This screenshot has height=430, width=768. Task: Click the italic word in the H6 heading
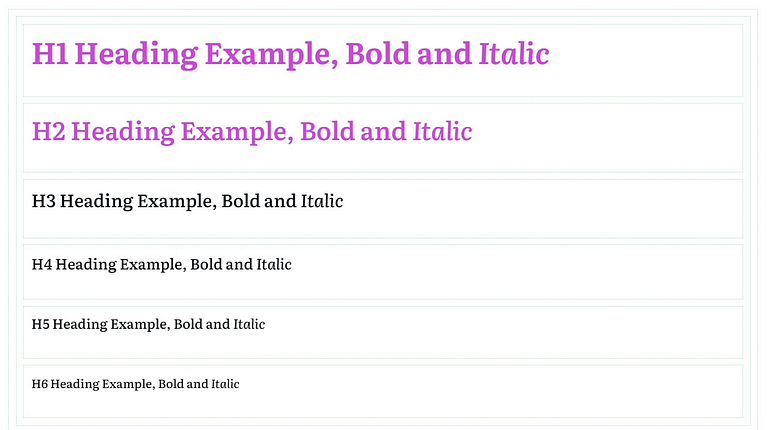pos(225,384)
